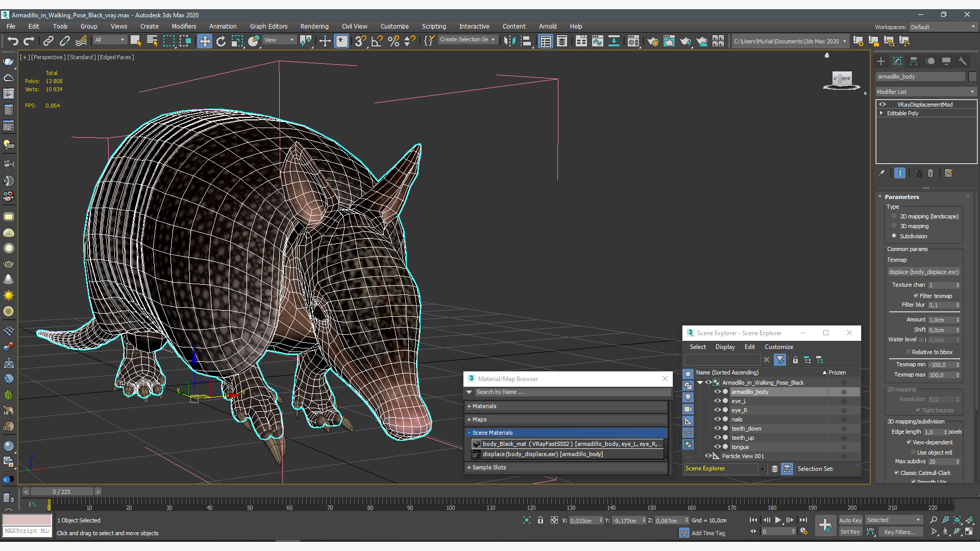The image size is (980, 551).
Task: Hide the eye_L object visibility
Action: (717, 401)
